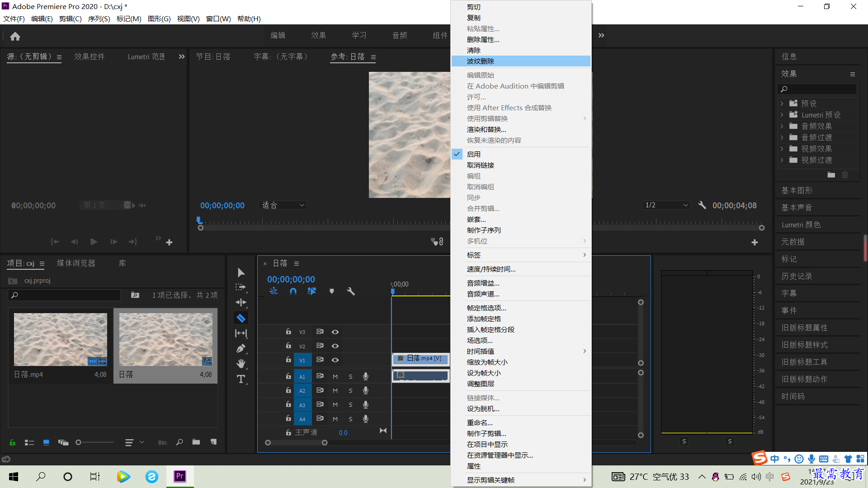Toggle lock on track V3
The width and height of the screenshot is (868, 488).
288,332
